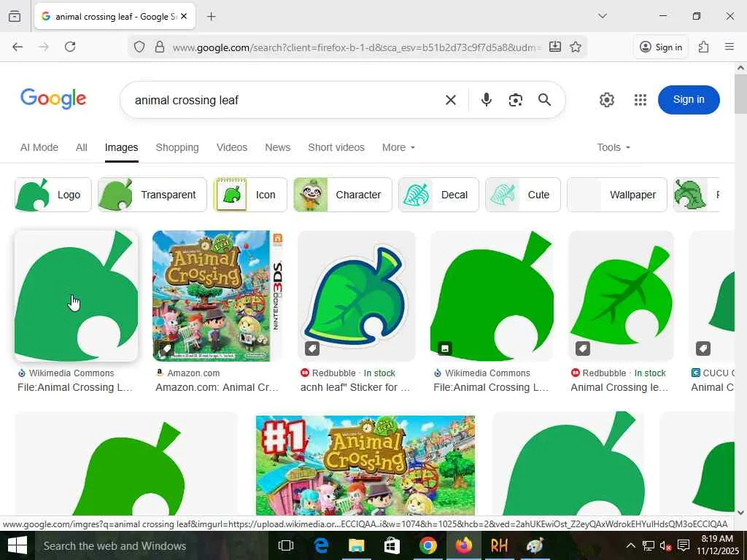Expand the Tools dropdown
The width and height of the screenshot is (747, 560).
[x=614, y=147]
